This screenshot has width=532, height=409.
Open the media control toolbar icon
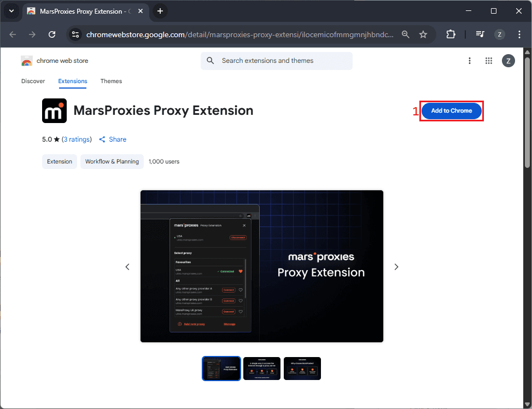(x=480, y=34)
